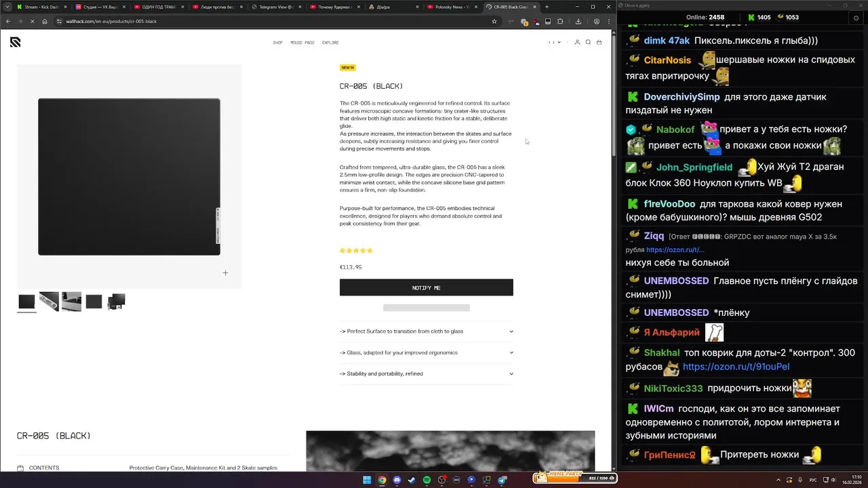
Task: Click the username 'CitarNosis' in chat
Action: coord(667,60)
